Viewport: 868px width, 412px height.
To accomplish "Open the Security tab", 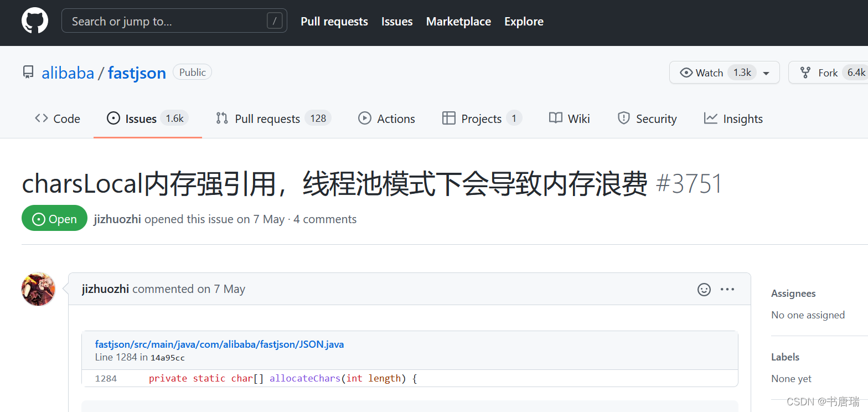I will [647, 119].
